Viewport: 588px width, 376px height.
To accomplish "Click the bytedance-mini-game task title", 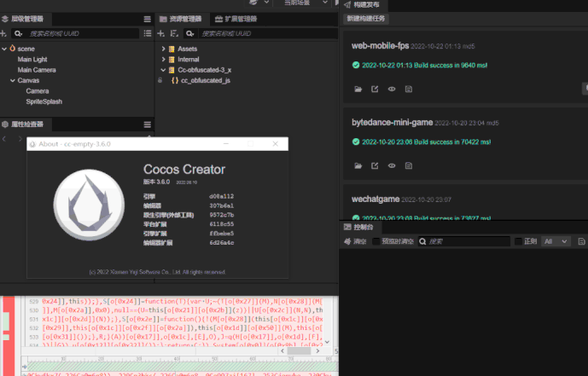I will [x=392, y=123].
